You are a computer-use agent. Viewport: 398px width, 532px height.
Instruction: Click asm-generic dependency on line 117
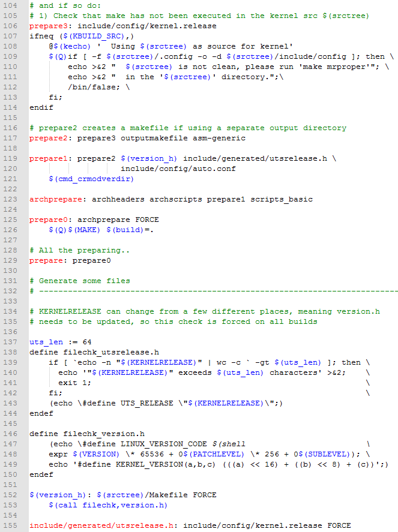219,138
